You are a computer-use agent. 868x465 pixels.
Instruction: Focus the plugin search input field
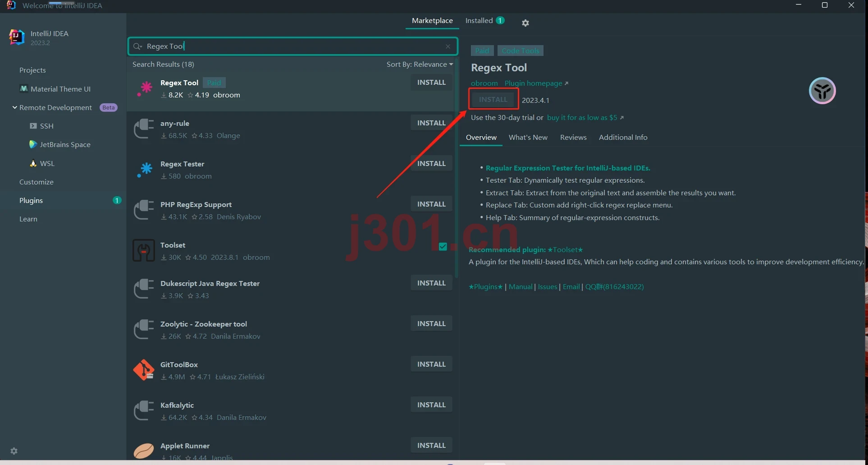(293, 46)
